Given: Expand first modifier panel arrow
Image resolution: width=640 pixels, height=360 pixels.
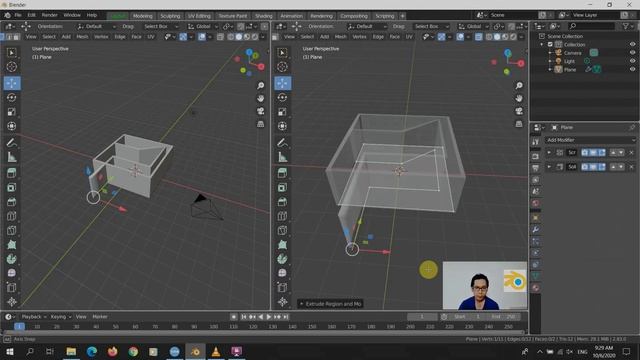Looking at the screenshot, I should [x=549, y=153].
